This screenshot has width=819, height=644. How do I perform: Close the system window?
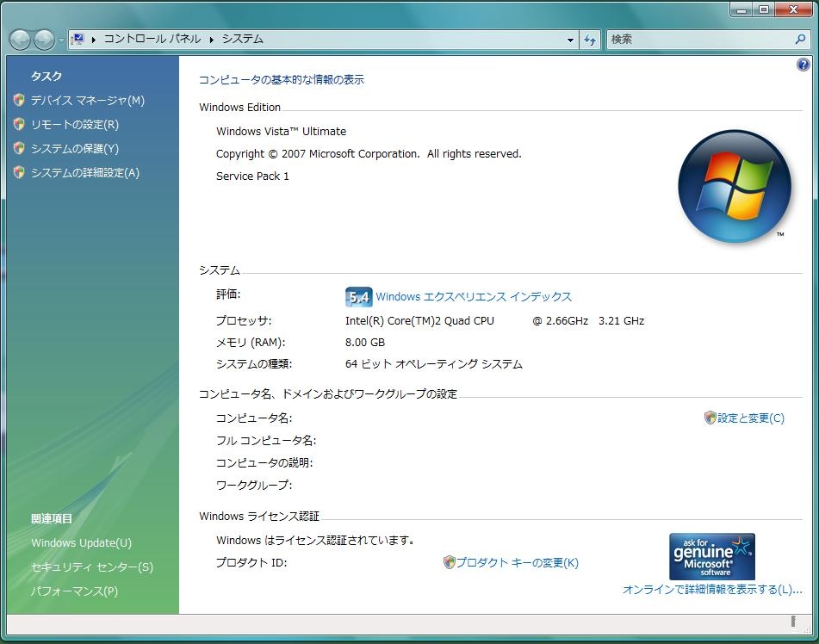point(794,10)
